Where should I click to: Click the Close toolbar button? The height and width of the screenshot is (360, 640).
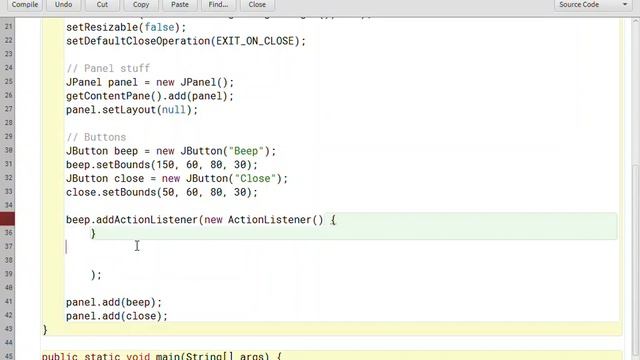pos(257,5)
